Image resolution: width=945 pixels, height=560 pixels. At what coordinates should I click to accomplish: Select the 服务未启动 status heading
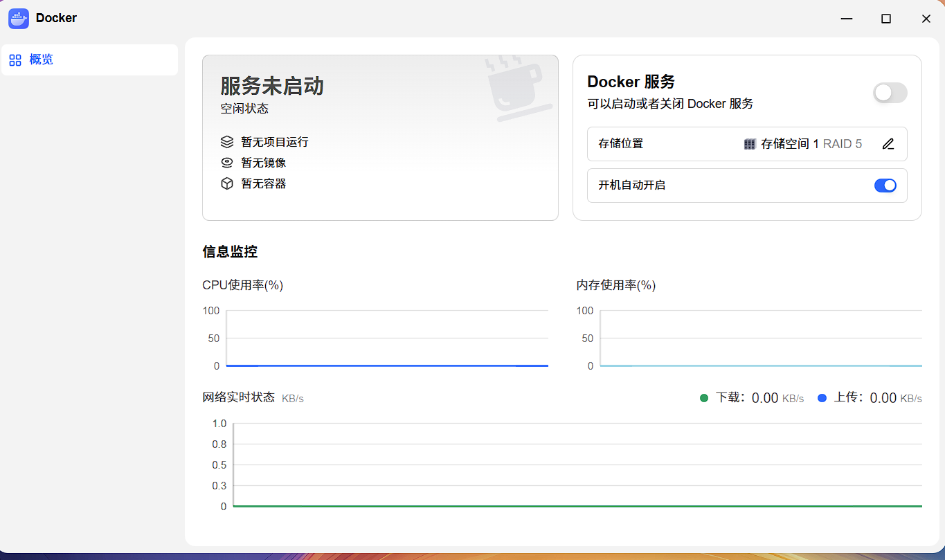coord(272,86)
